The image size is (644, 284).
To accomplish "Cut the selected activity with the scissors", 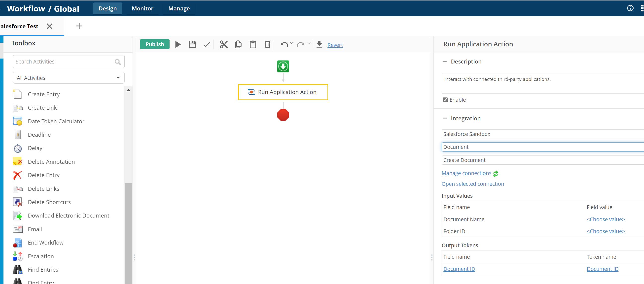I will pos(224,44).
